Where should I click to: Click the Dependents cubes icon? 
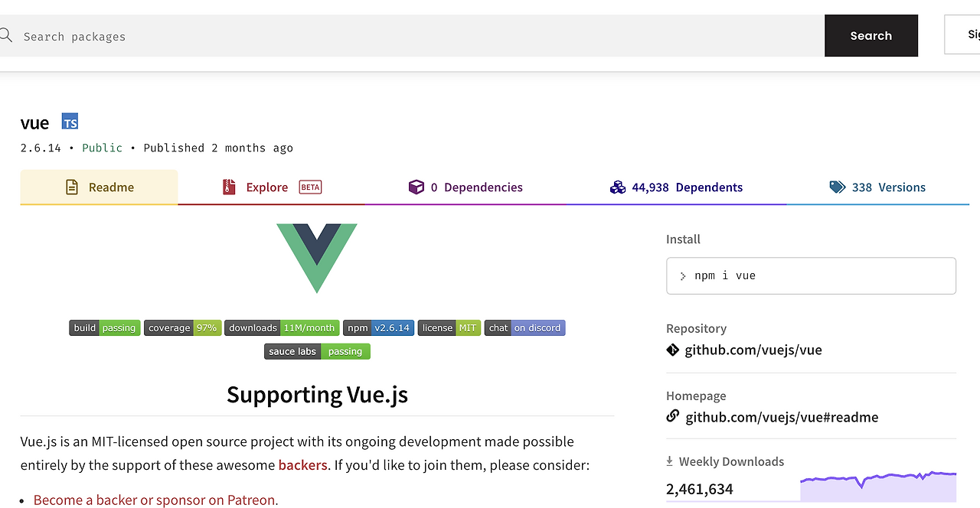(x=618, y=187)
